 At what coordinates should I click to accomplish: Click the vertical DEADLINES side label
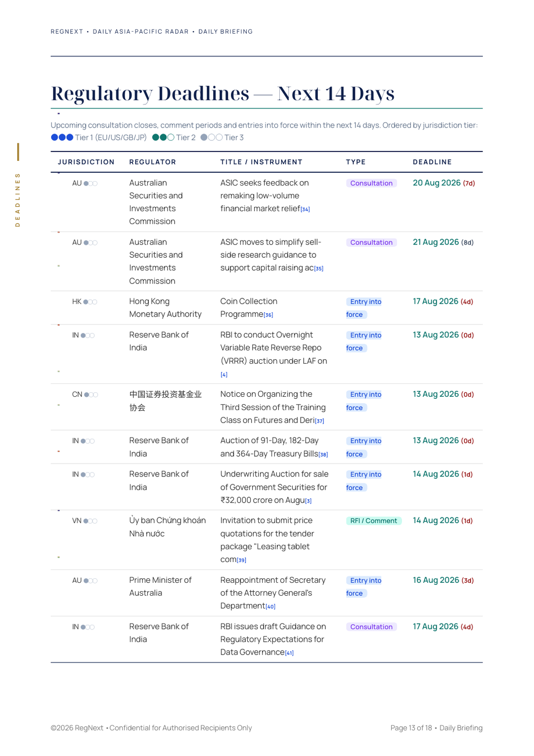(x=18, y=200)
